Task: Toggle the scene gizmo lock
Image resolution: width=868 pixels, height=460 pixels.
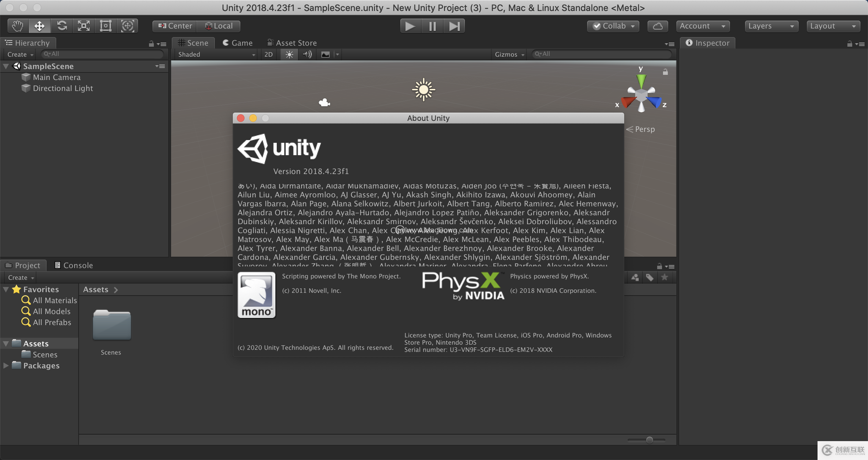Action: click(665, 72)
